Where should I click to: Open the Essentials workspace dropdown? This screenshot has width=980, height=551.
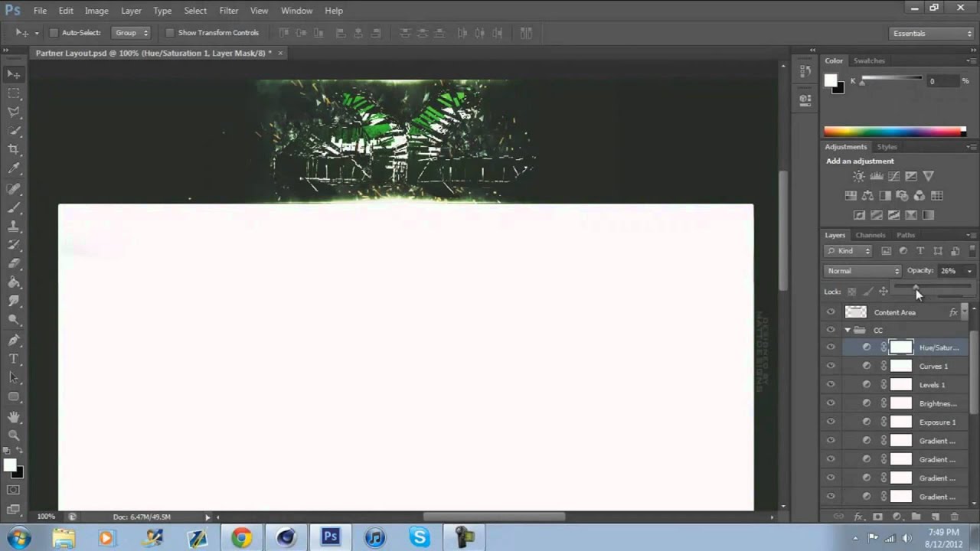click(x=932, y=34)
